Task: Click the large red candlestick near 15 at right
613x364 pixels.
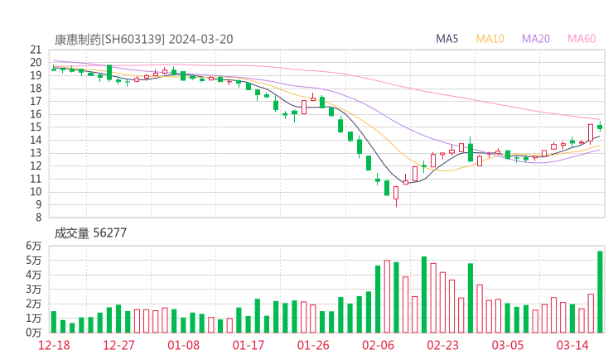Action: point(591,133)
